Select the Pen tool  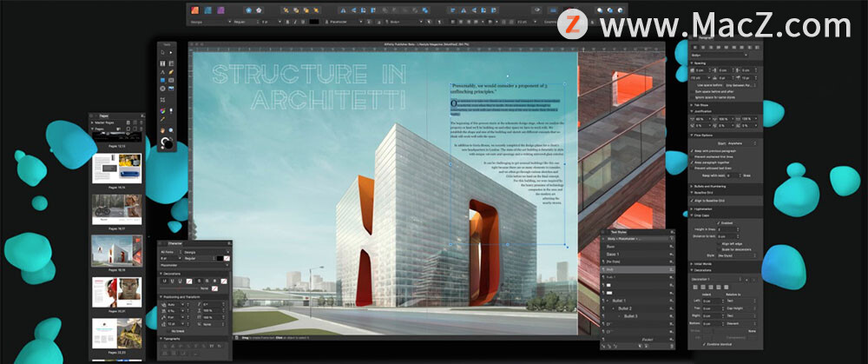[163, 72]
